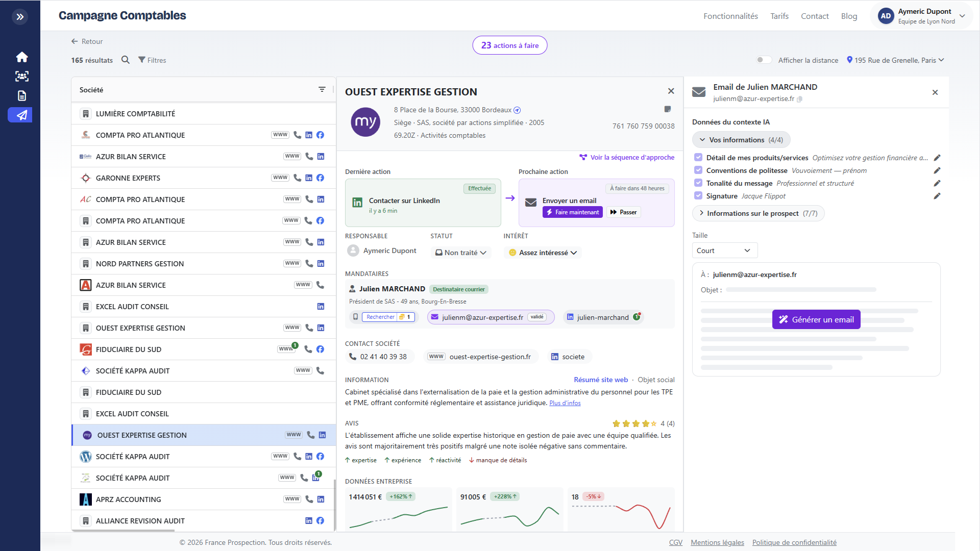Screen dimensions: 980x551
Task: Open the 195 Rue de Grenelle address dropdown
Action: pos(896,60)
